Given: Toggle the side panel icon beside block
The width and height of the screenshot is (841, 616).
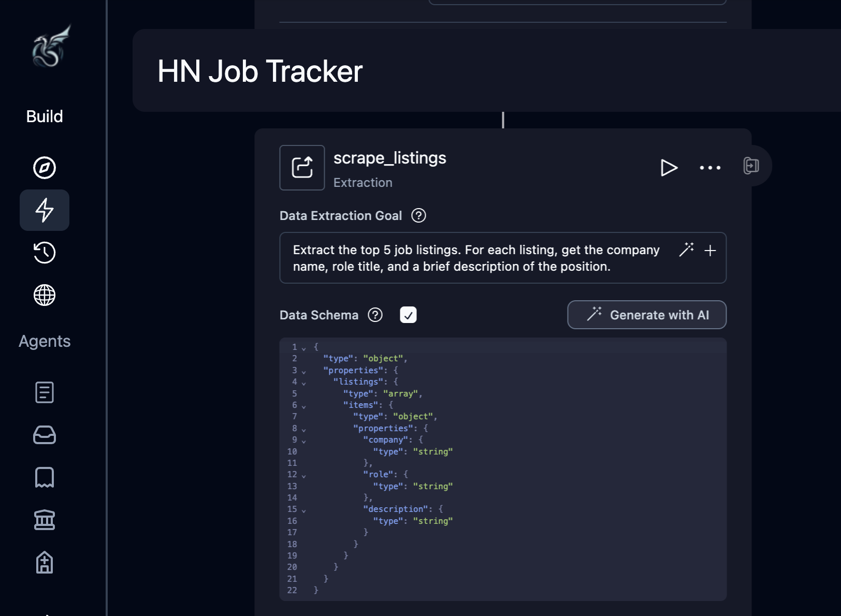Looking at the screenshot, I should coord(751,166).
